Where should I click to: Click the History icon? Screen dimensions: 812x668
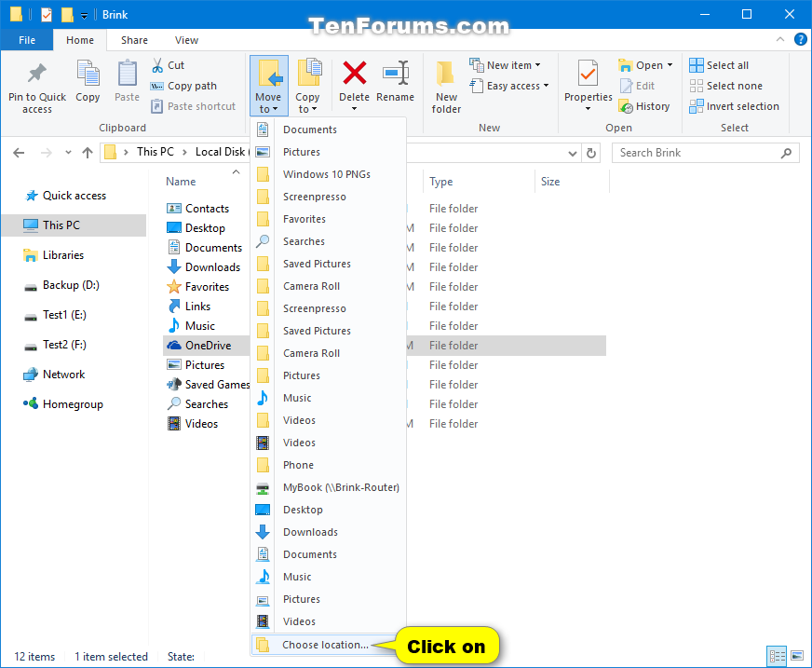tap(626, 106)
